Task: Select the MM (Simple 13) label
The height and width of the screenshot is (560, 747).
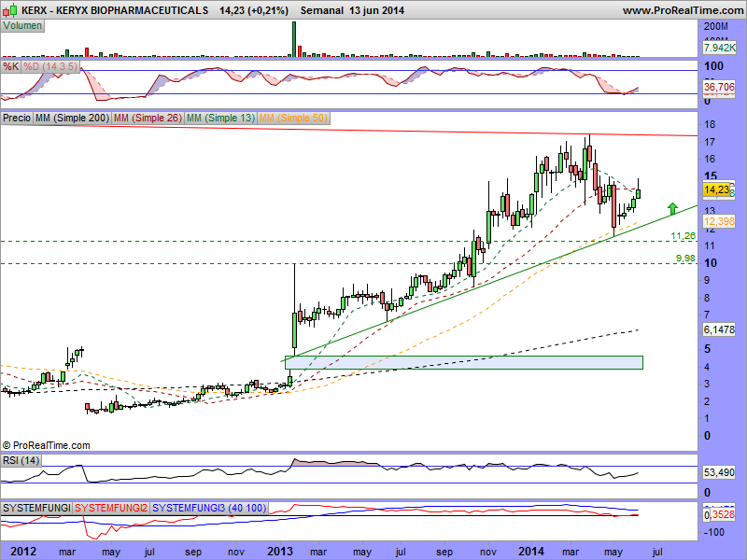Action: (x=220, y=118)
